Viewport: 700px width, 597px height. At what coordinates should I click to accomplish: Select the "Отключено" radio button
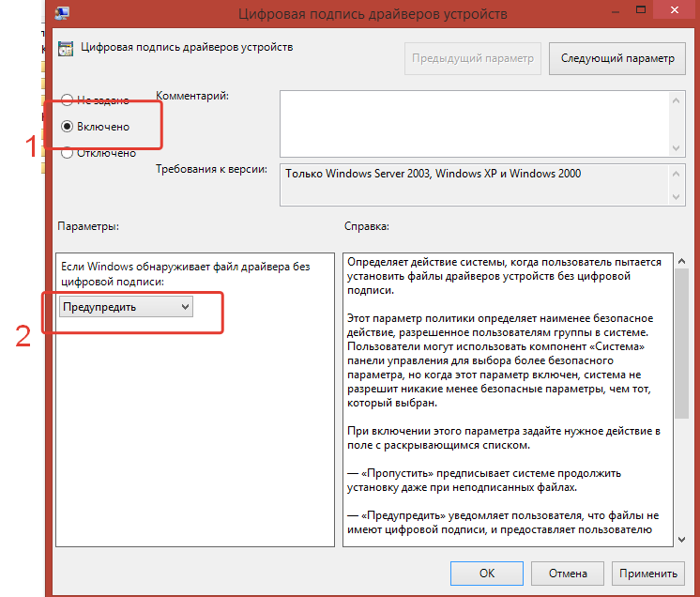(x=68, y=153)
